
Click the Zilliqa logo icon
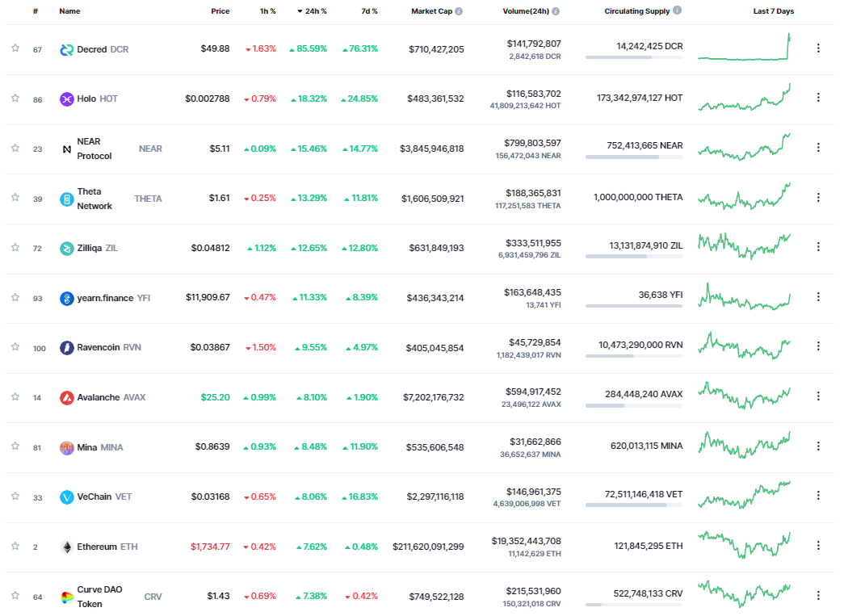(67, 249)
